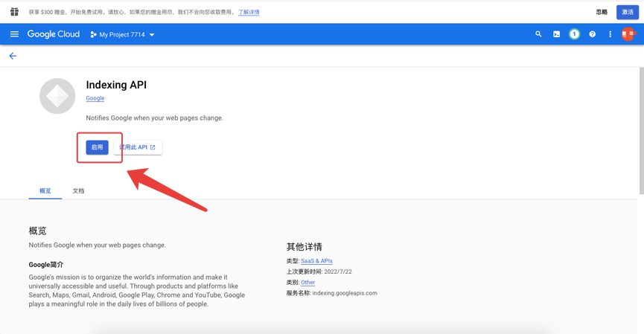644x334 pixels.
Task: Open the Google publisher link
Action: point(95,98)
